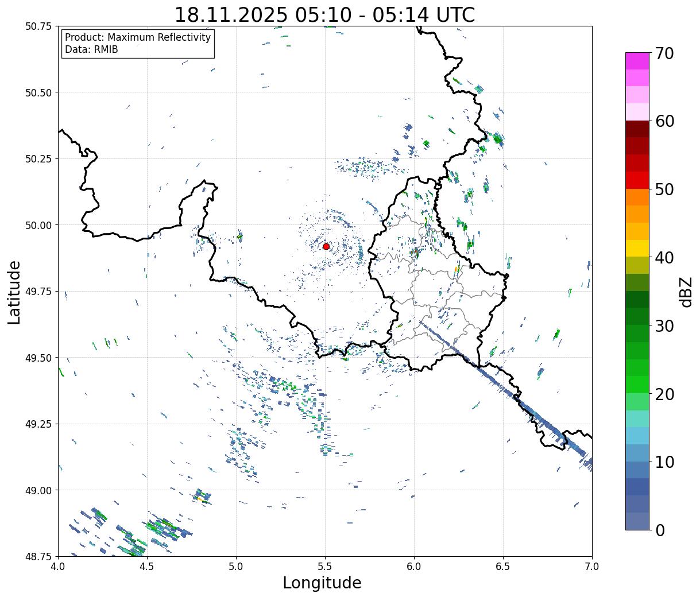Click the latitude tick label 48.75

click(38, 556)
